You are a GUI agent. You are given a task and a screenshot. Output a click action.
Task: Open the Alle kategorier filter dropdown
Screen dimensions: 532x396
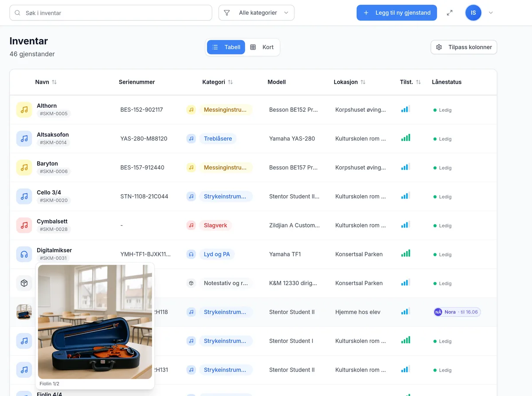[256, 13]
